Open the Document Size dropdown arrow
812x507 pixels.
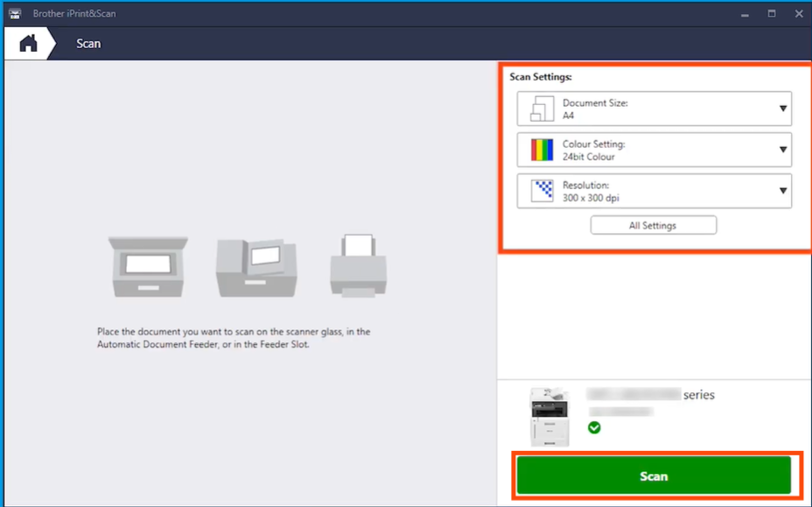click(x=783, y=109)
